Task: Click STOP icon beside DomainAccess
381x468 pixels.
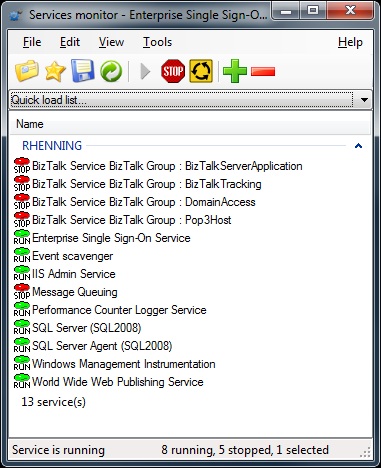Action: (x=22, y=202)
